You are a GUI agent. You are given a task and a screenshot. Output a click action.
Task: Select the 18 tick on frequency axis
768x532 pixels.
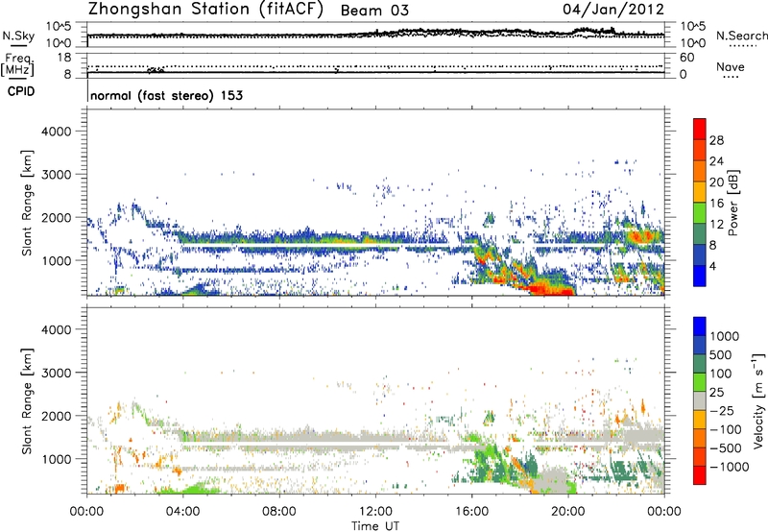64,58
